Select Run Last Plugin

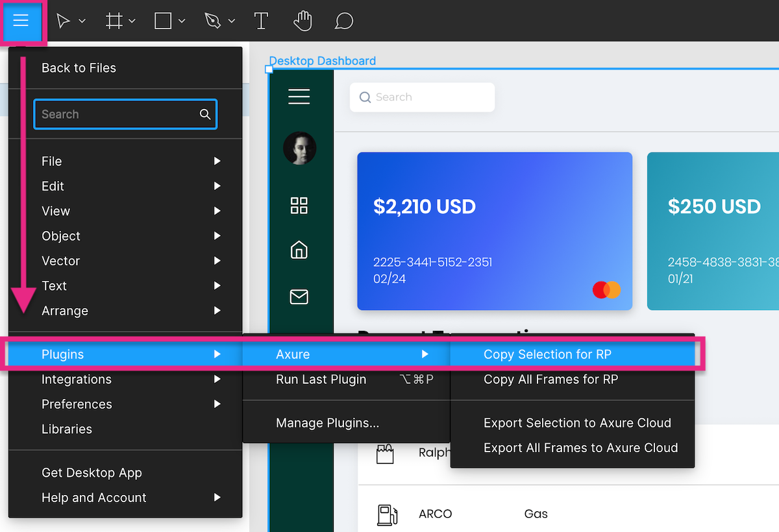[321, 379]
